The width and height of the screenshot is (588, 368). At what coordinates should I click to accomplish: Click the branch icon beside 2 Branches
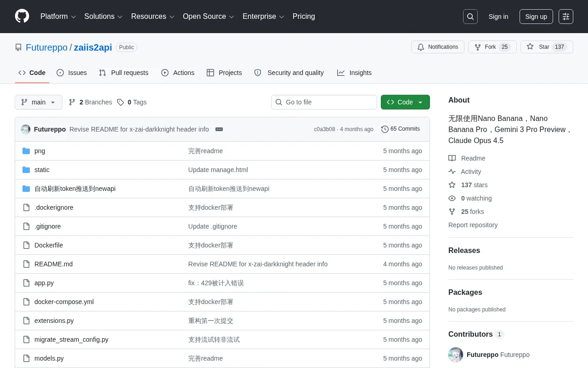72,102
